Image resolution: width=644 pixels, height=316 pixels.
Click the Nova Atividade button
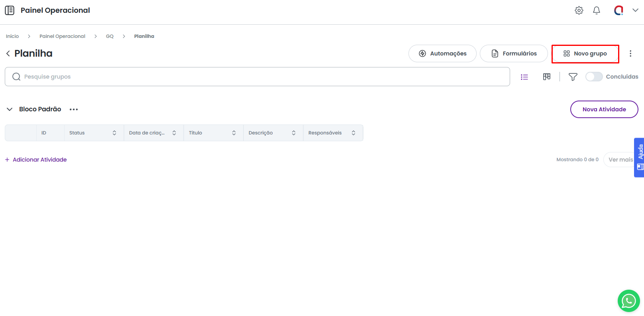(604, 109)
